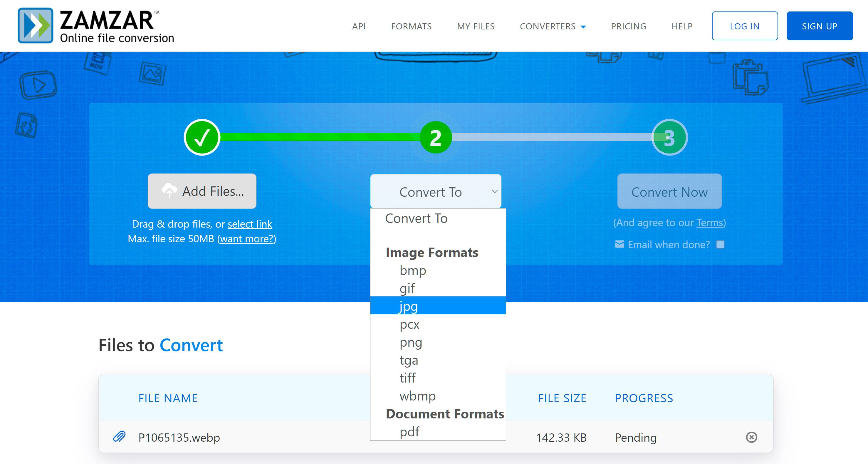Select MY FILES from the navigation menu

(x=475, y=26)
